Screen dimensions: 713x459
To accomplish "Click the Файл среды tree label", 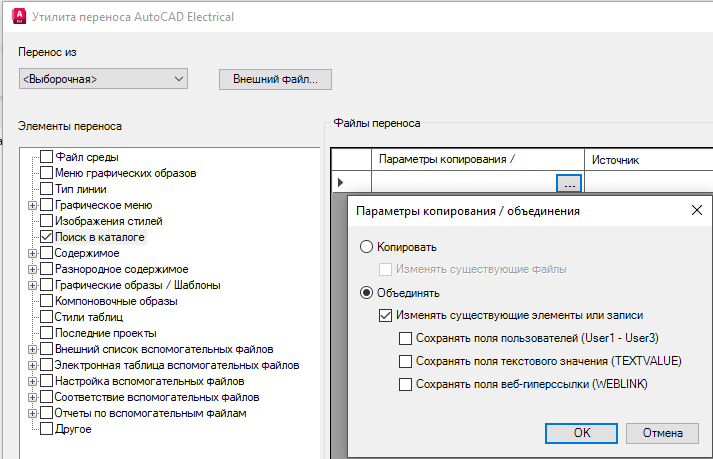I will pos(87,157).
